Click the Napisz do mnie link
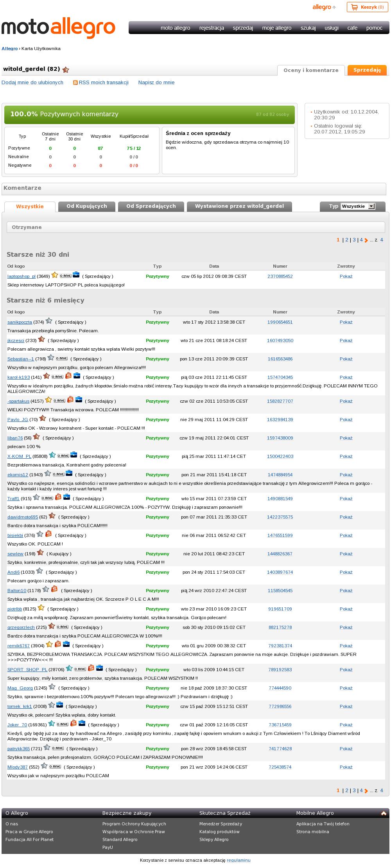Viewport: 391px width, 868px height. pyautogui.click(x=156, y=83)
